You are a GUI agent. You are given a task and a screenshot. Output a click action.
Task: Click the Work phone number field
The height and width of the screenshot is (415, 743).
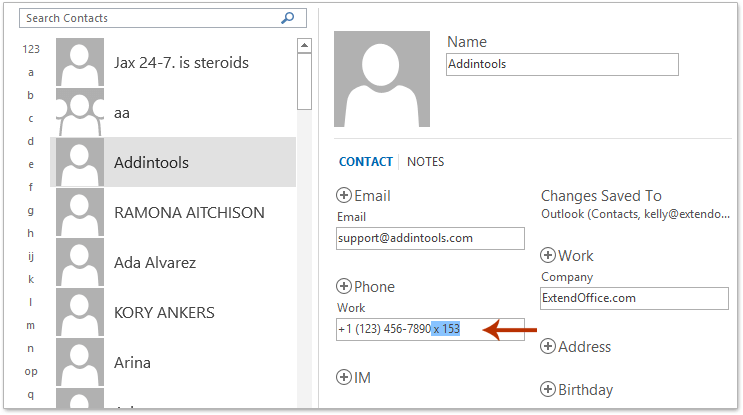click(x=430, y=329)
